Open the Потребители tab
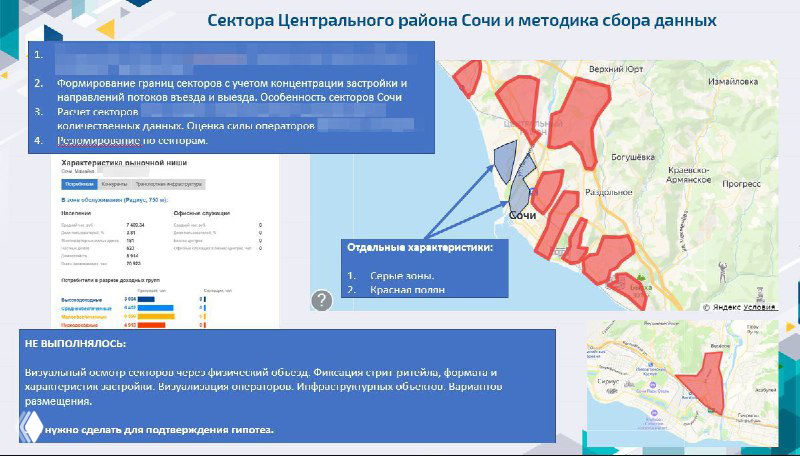Image resolution: width=800 pixels, height=456 pixels. (x=79, y=184)
